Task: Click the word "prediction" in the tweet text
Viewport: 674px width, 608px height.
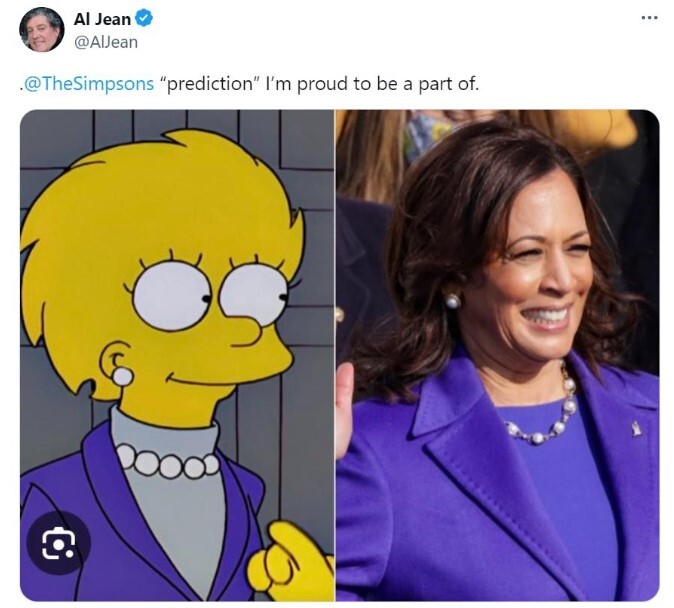Action: coord(209,83)
